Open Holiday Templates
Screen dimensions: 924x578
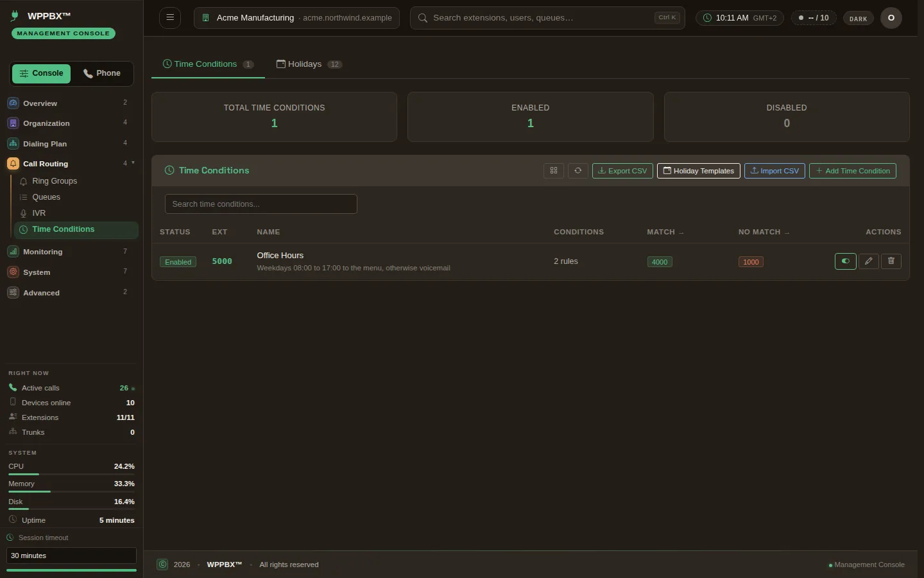(x=699, y=171)
